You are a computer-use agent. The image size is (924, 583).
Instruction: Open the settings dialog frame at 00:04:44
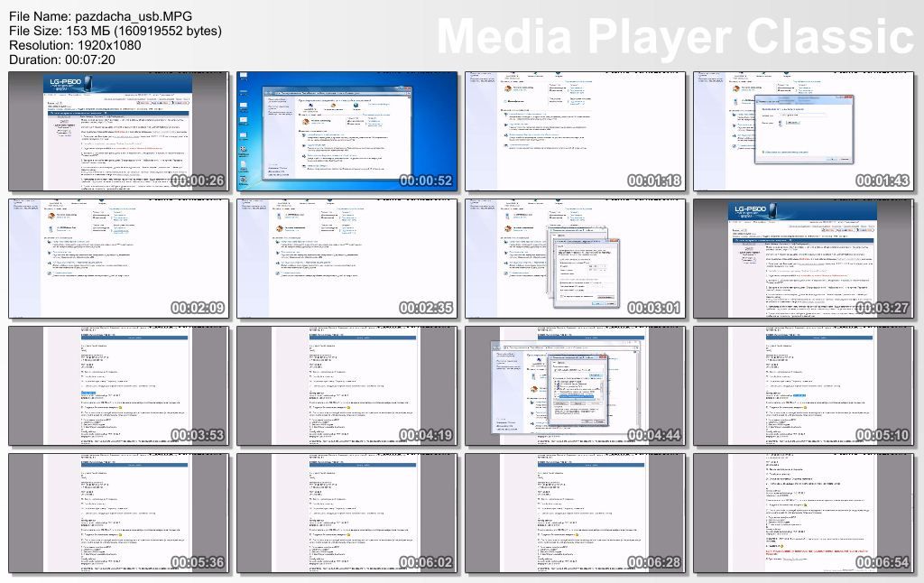click(576, 386)
